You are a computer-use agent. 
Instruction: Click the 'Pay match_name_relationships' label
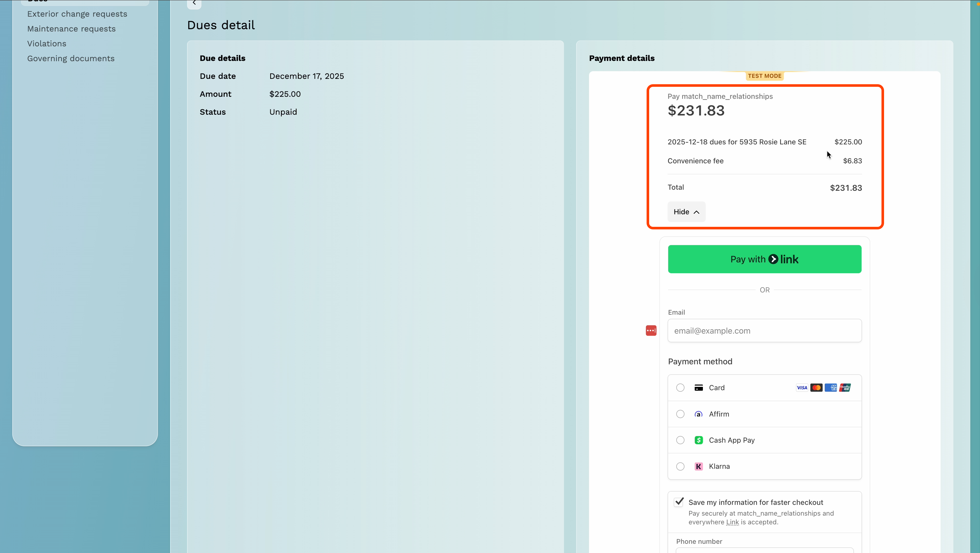(720, 96)
